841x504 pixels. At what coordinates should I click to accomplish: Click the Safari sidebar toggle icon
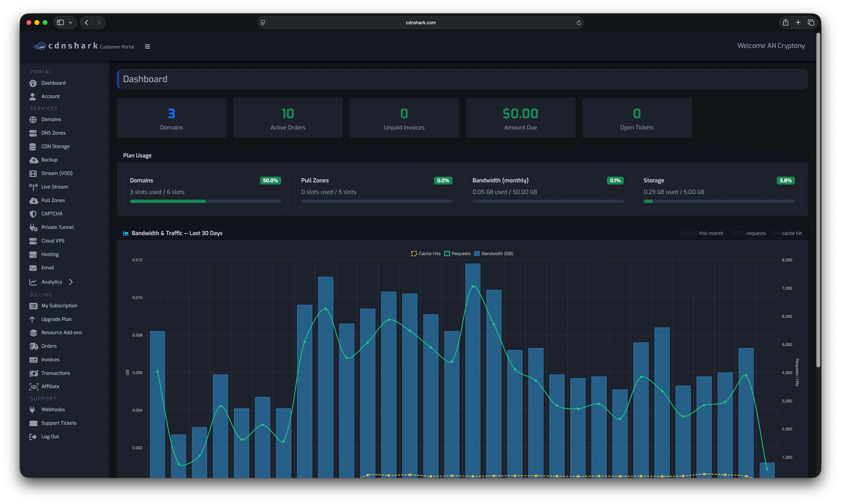(60, 22)
